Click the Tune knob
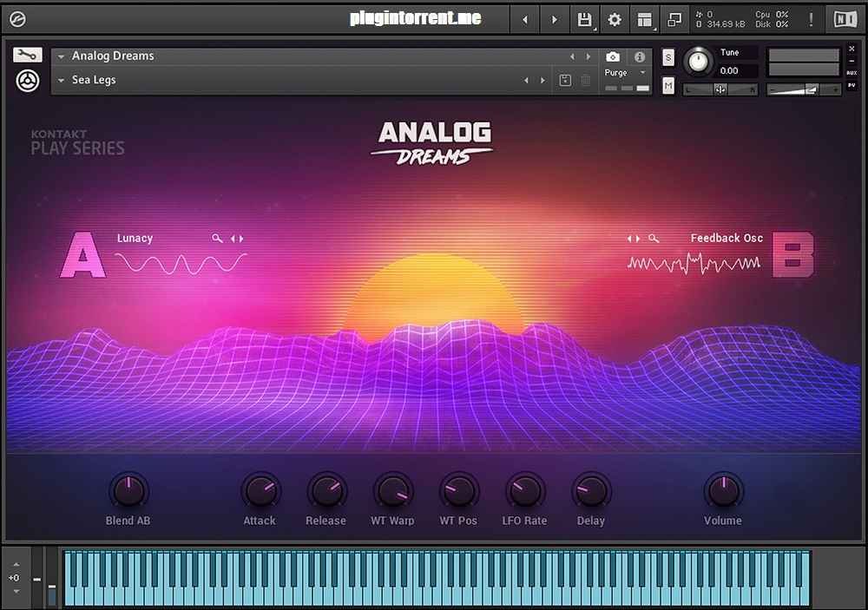 [x=698, y=62]
